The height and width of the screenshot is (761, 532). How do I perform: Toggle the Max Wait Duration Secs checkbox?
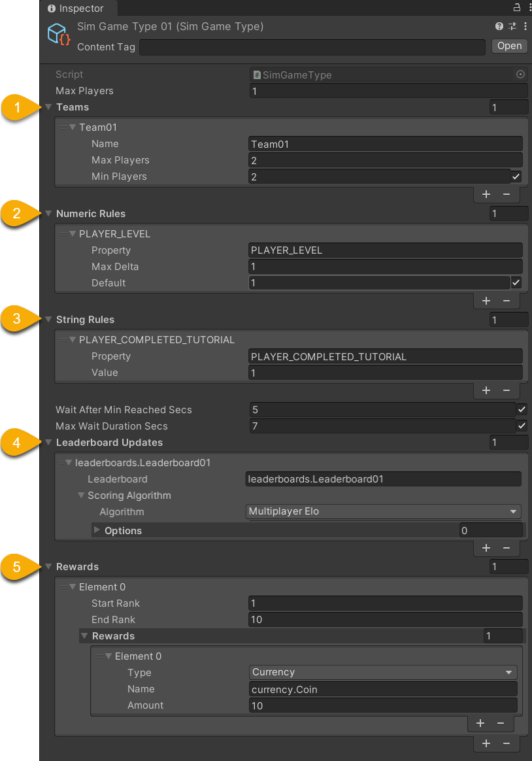point(522,426)
